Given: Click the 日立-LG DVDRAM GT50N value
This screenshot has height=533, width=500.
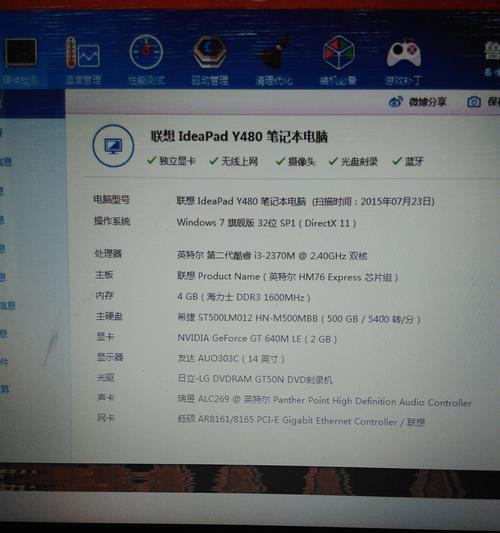Looking at the screenshot, I should pos(255,379).
